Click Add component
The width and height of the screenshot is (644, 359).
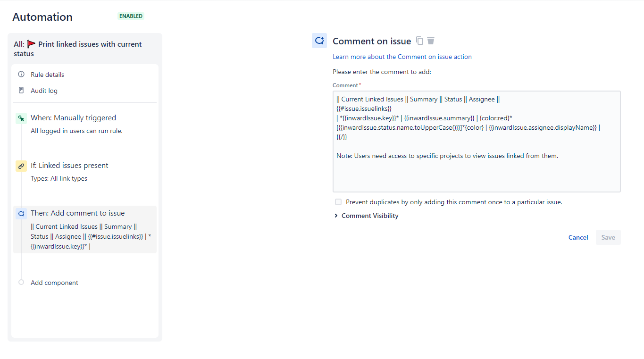coord(54,283)
